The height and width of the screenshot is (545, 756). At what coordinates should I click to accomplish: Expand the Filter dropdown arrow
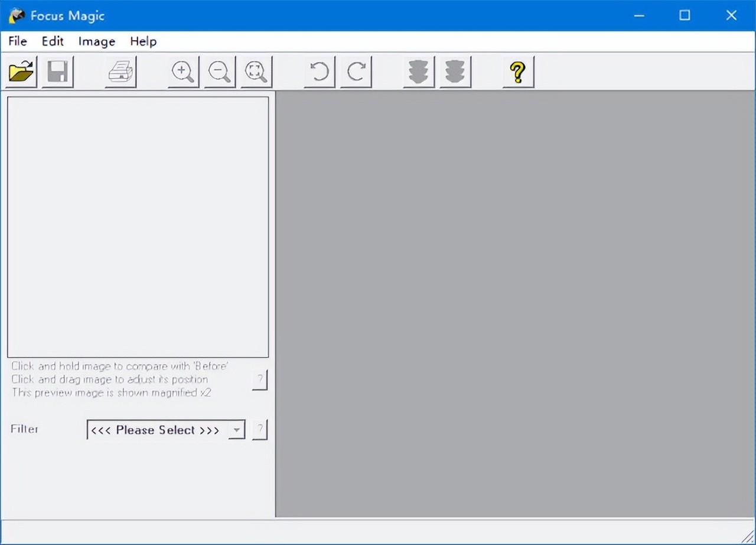pos(236,430)
